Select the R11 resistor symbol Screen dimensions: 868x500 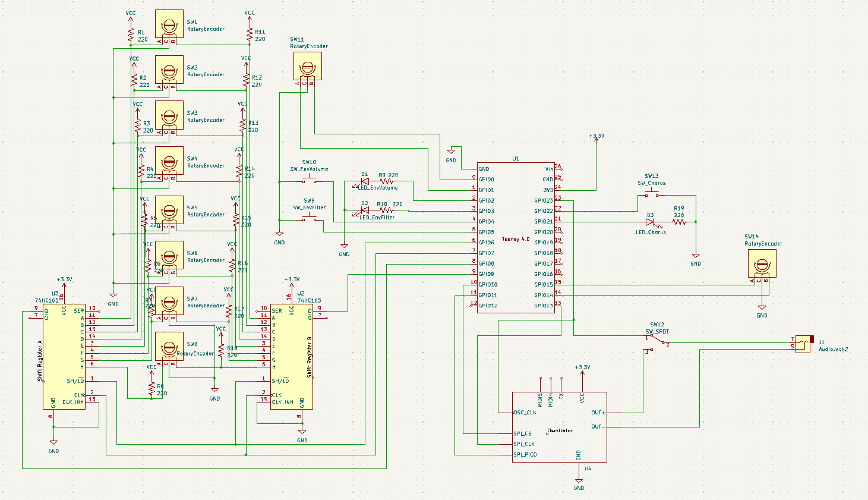(250, 35)
